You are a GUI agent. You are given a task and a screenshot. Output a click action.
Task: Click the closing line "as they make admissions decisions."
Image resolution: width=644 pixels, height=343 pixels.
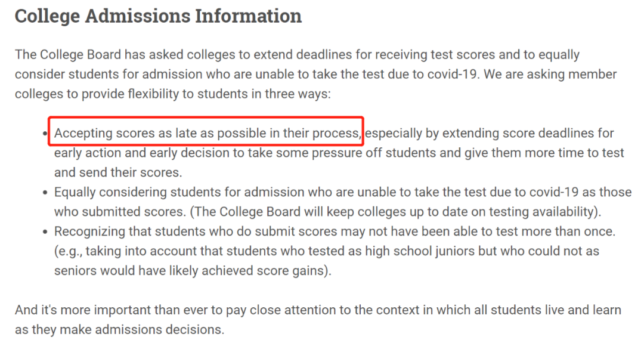pos(118,330)
